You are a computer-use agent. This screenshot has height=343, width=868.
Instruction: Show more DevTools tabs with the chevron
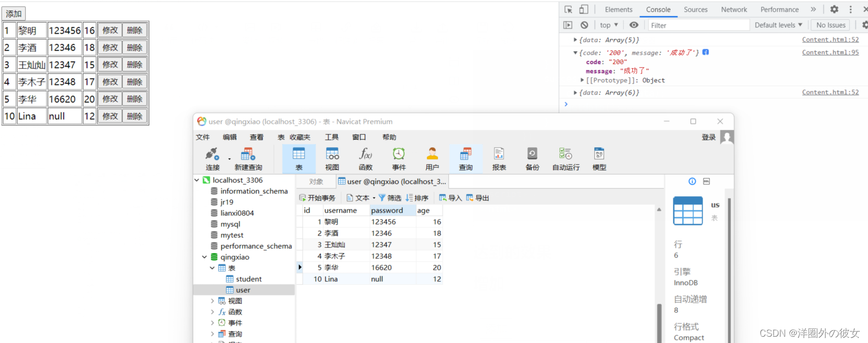pyautogui.click(x=814, y=9)
